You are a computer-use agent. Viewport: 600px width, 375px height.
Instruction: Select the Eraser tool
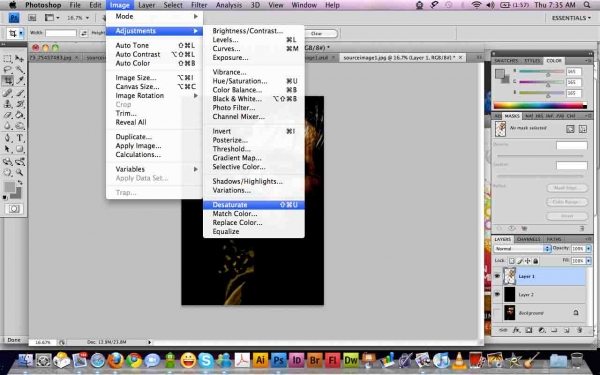click(7, 115)
